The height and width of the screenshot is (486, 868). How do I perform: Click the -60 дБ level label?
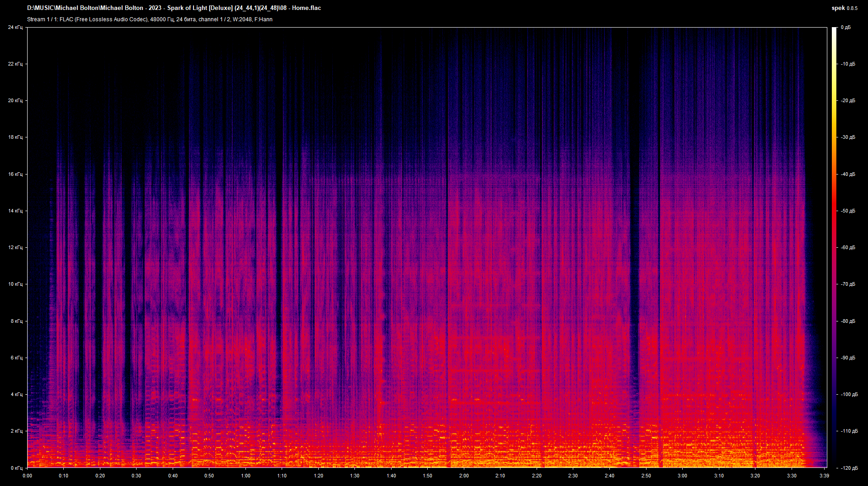(848, 248)
